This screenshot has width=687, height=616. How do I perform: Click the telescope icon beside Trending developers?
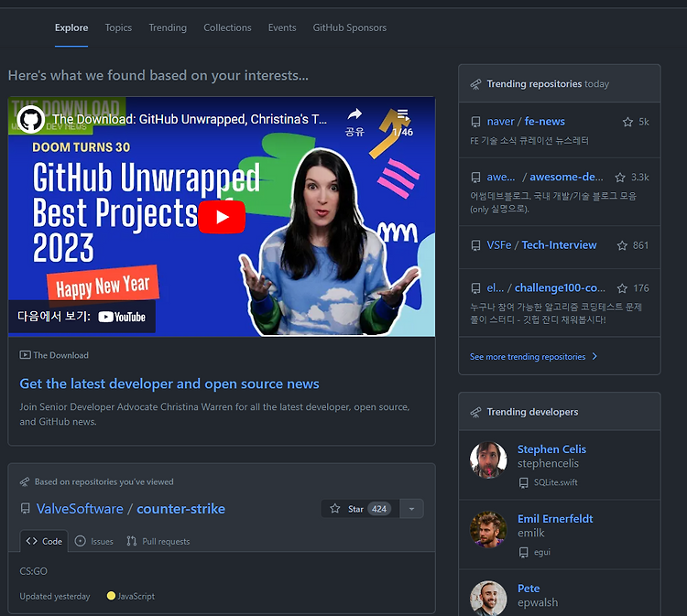pyautogui.click(x=475, y=412)
